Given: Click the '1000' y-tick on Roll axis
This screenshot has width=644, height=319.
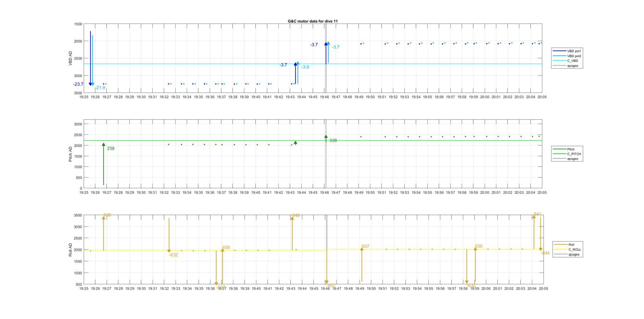Looking at the screenshot, I should [78, 273].
